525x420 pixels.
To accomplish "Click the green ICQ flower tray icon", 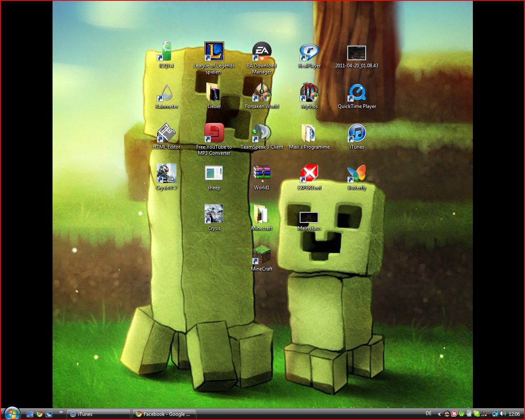I will coord(461,414).
